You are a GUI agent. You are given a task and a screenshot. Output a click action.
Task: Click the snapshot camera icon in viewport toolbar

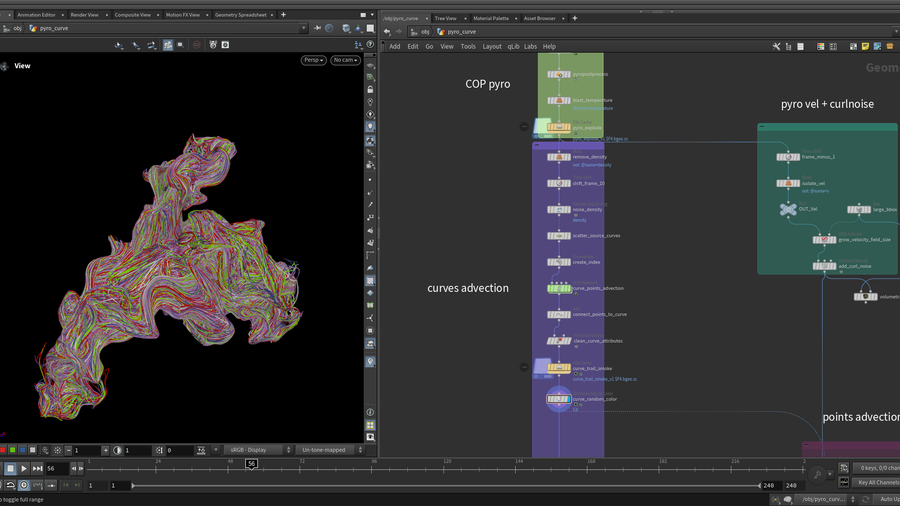pyautogui.click(x=225, y=45)
